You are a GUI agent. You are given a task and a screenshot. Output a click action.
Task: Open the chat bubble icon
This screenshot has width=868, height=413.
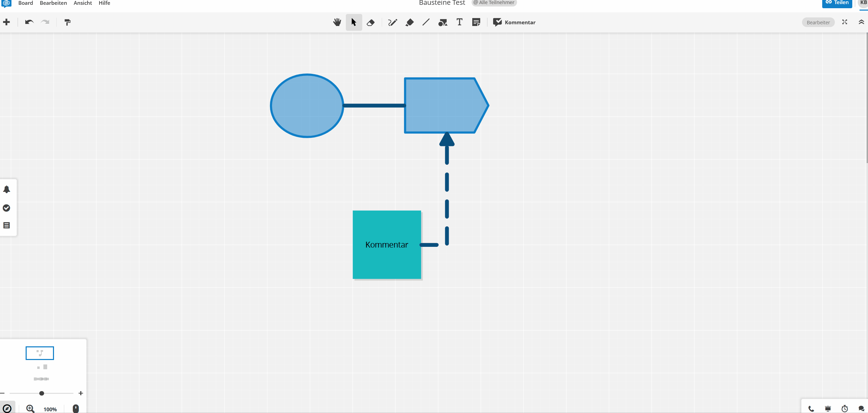click(862, 409)
